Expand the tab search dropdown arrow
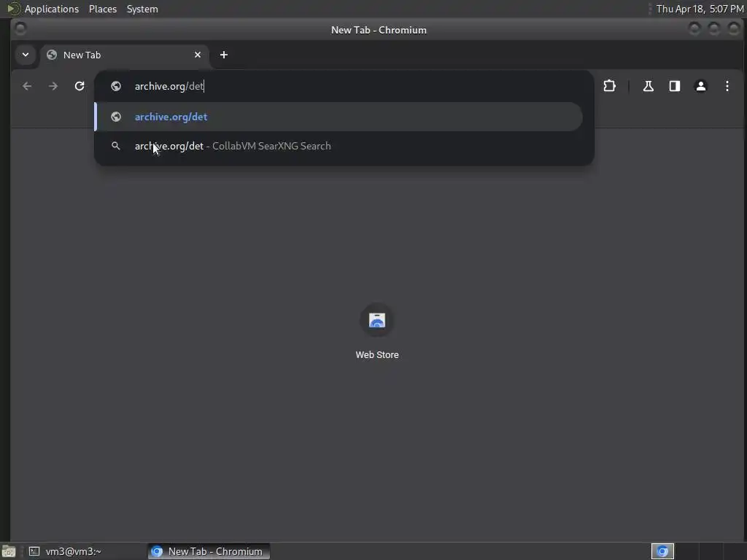Image resolution: width=747 pixels, height=560 pixels. (x=26, y=55)
